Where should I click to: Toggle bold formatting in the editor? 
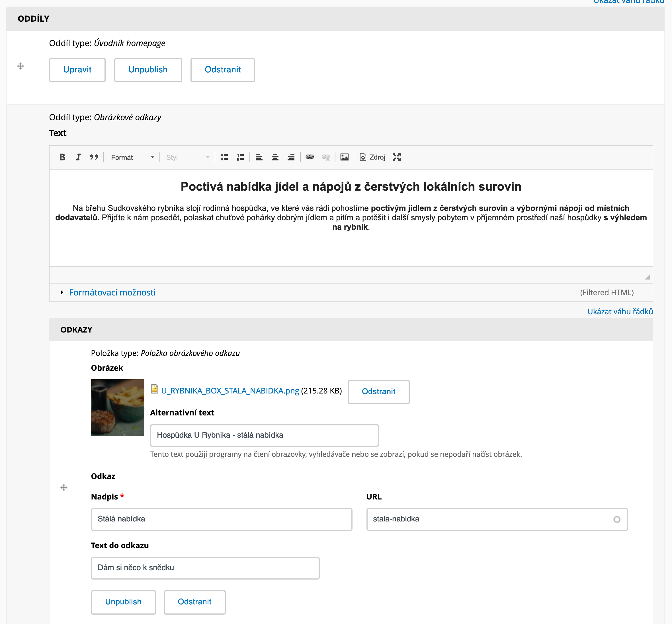[62, 157]
